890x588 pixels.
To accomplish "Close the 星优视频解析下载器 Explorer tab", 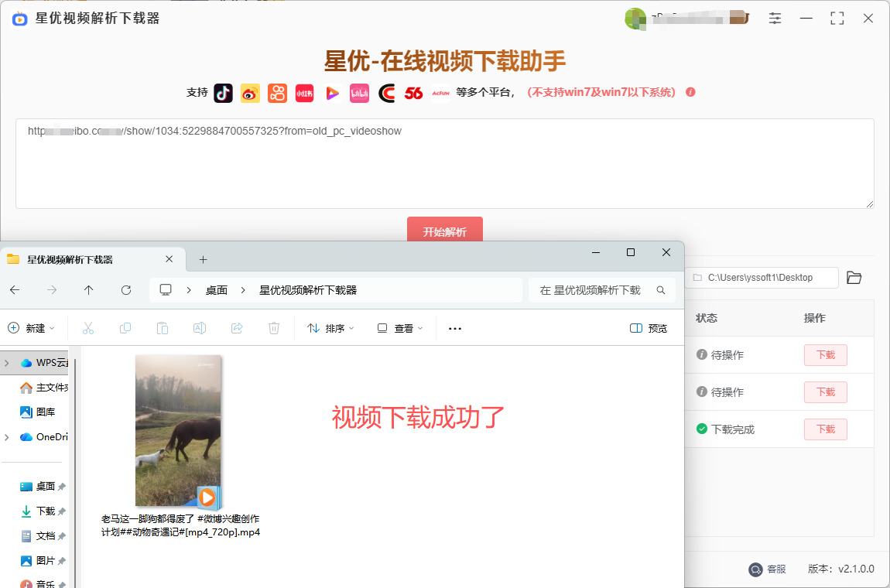I will pos(169,259).
